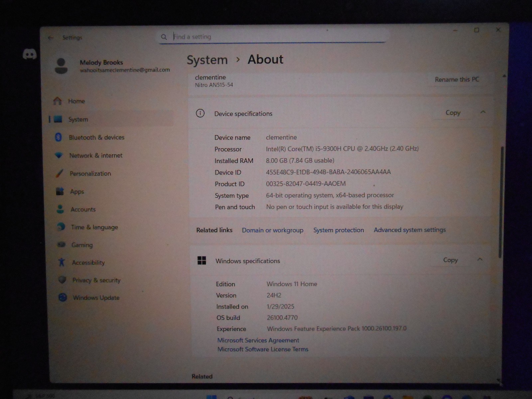Click the Windows Update icon
This screenshot has width=532, height=399.
point(63,297)
